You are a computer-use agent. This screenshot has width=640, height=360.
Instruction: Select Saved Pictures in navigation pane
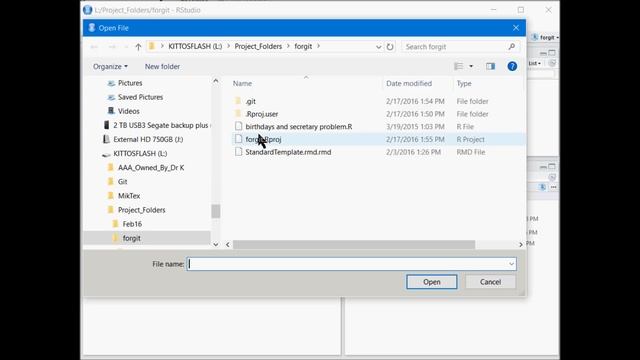(140, 97)
